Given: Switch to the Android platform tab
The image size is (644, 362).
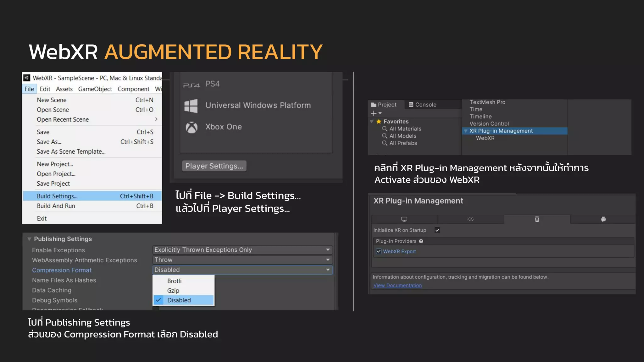Looking at the screenshot, I should 603,219.
